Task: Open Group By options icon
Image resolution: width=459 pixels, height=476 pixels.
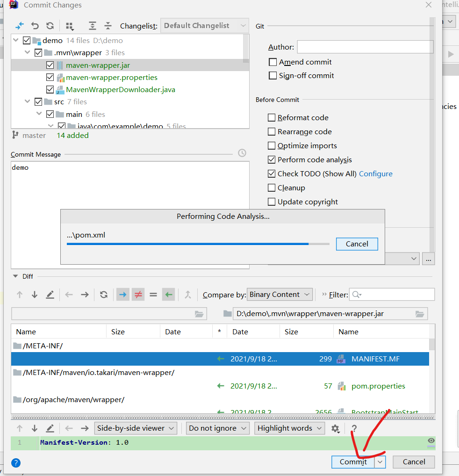Action: point(70,26)
